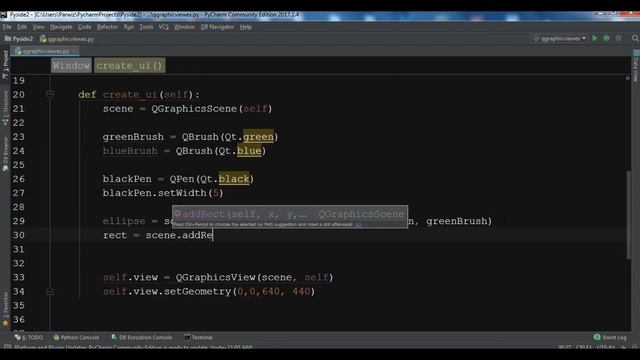The image size is (640, 360).
Task: Open the Run menu
Action: pos(129,27)
